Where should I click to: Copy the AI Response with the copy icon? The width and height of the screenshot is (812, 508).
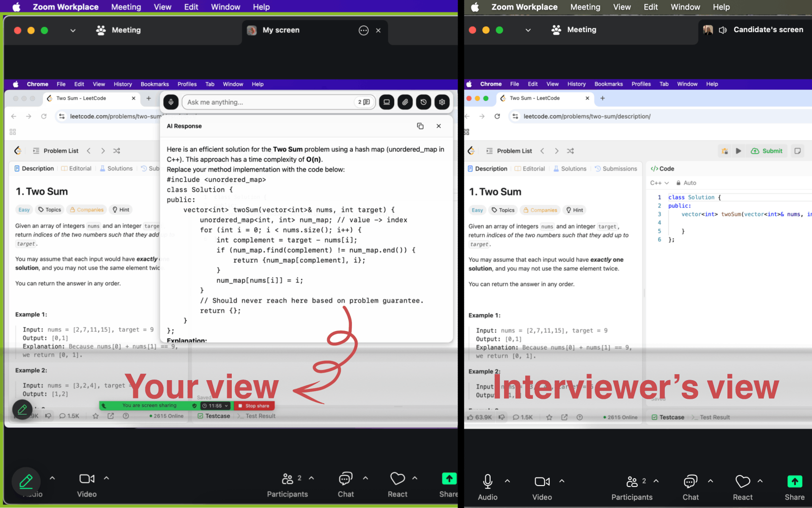pyautogui.click(x=420, y=126)
